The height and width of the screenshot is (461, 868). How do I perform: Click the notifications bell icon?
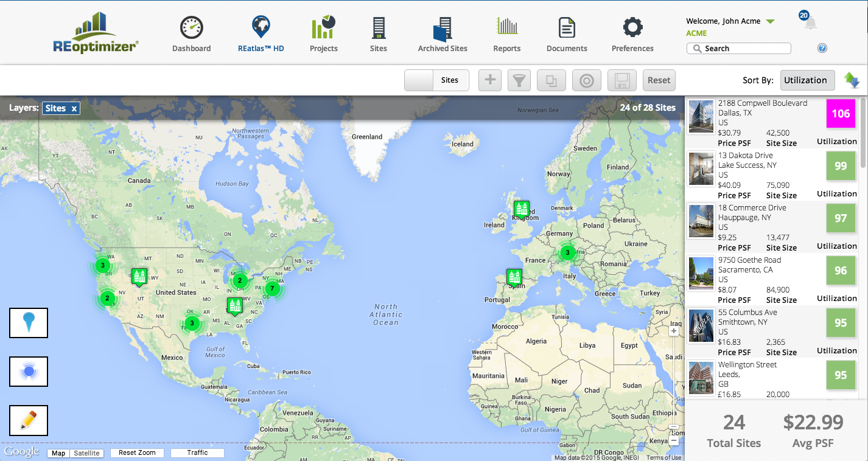pos(810,23)
